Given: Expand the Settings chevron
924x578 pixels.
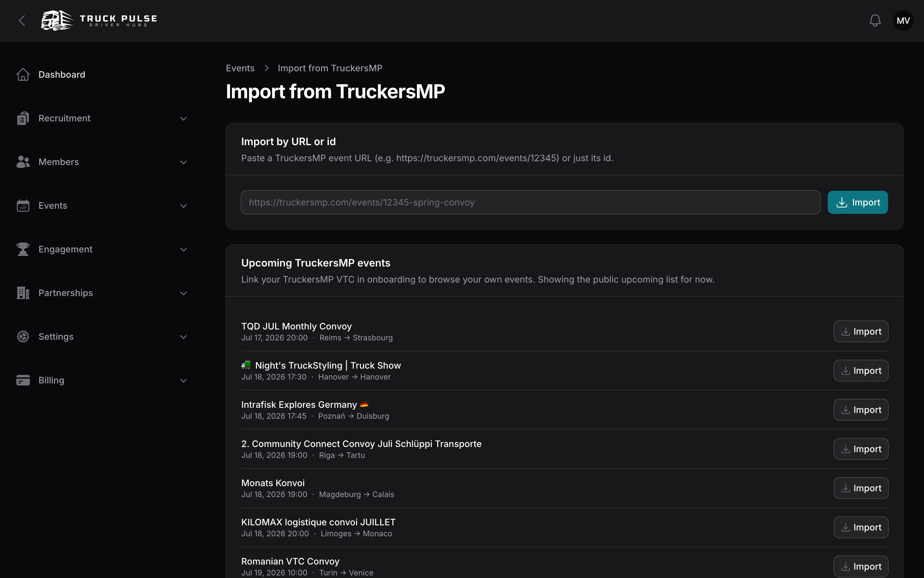Looking at the screenshot, I should 183,337.
